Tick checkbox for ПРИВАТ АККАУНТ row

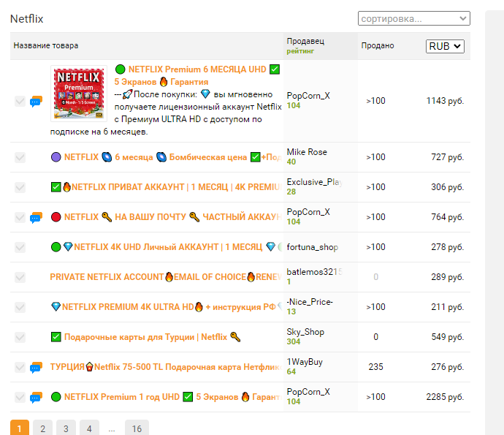[x=20, y=187]
